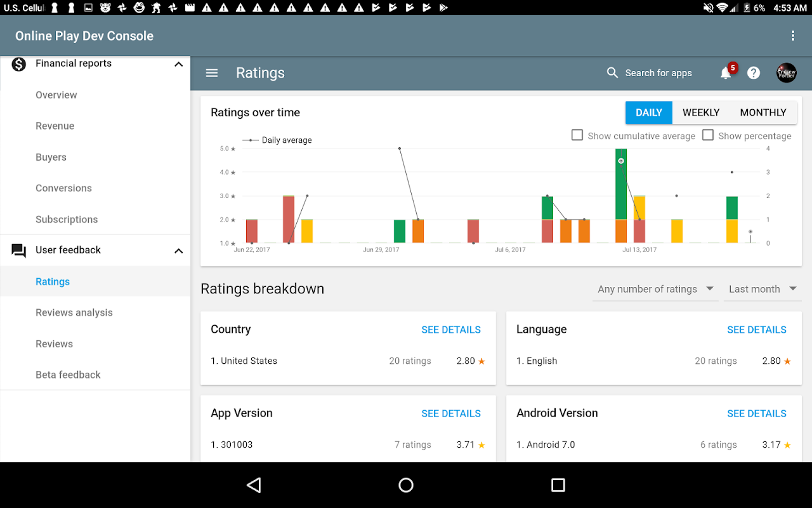Screen dimensions: 812x508
Task: Enable Show cumulative average checkbox
Action: [x=577, y=135]
